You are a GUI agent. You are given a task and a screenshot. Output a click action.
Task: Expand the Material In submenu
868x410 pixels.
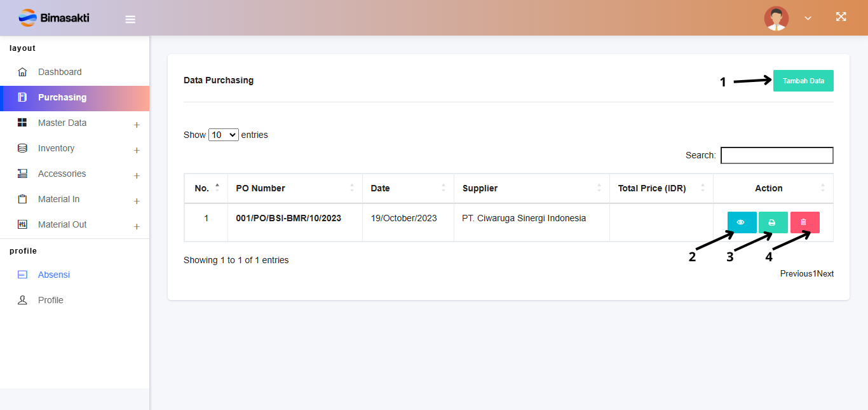tap(136, 201)
